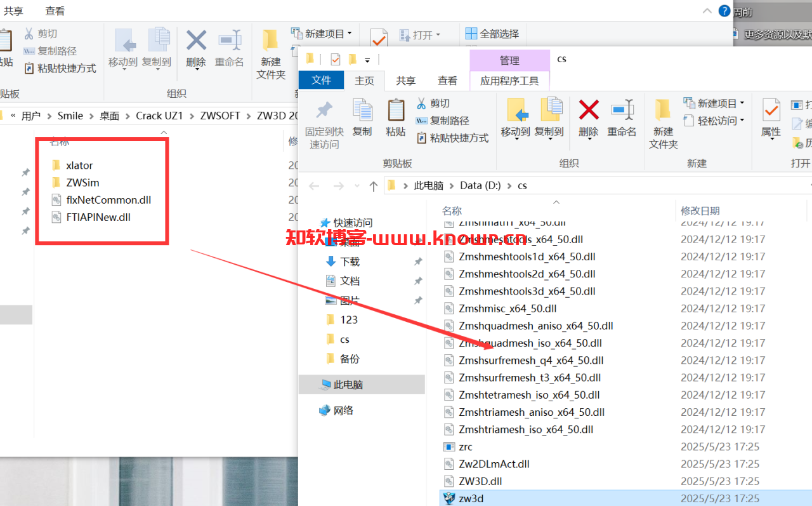Image resolution: width=812 pixels, height=506 pixels.
Task: Select zw3d application file
Action: (x=471, y=498)
